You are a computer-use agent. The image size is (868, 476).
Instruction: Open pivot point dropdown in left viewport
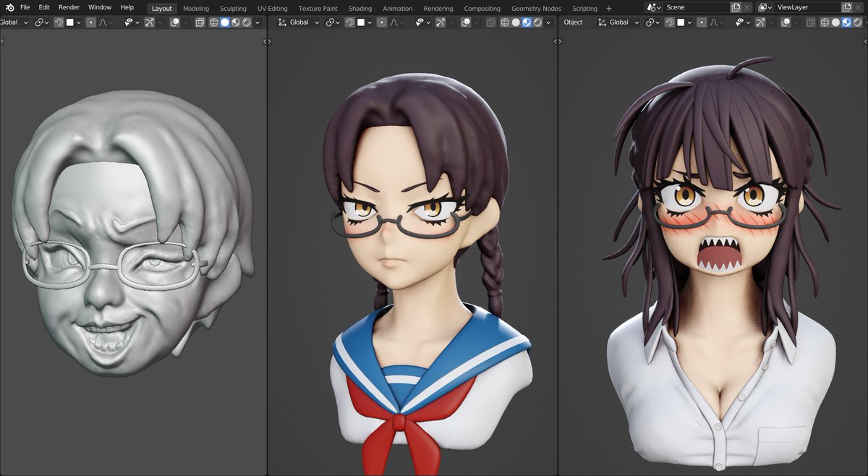[x=41, y=22]
